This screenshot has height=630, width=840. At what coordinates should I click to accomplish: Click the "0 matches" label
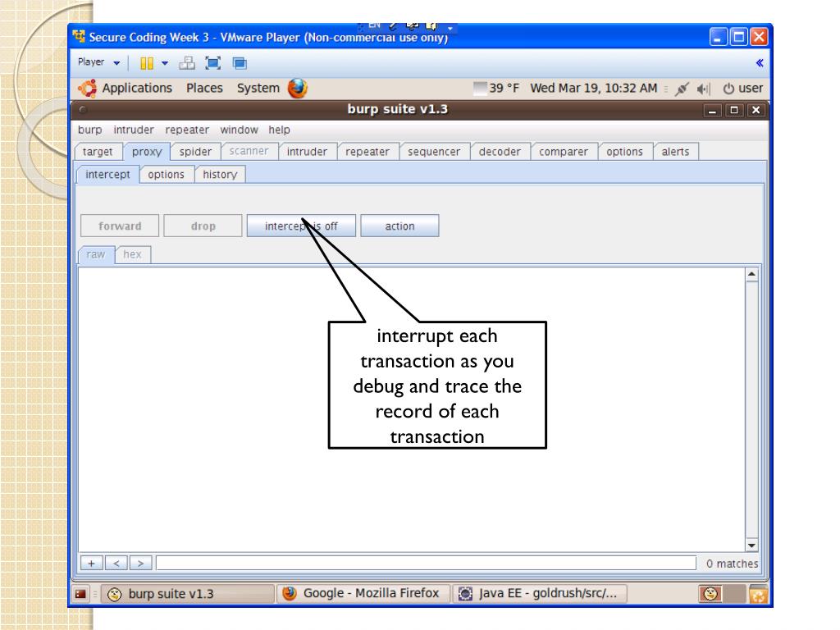[x=732, y=564]
